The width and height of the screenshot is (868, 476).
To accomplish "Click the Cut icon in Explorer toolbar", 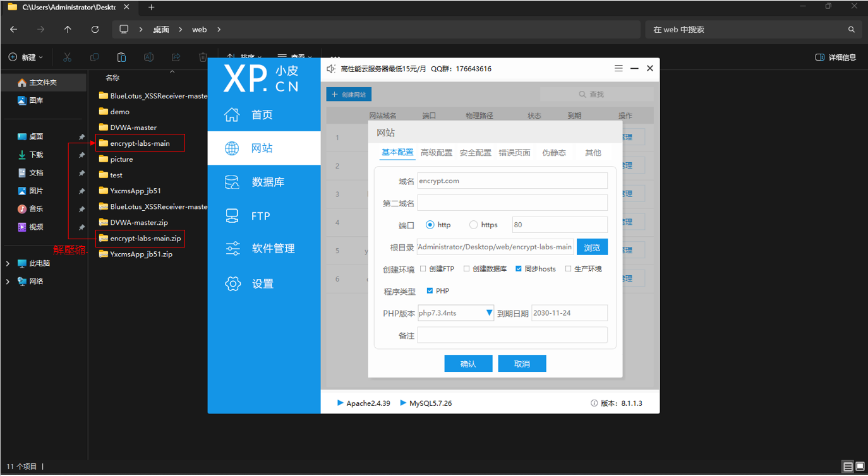I will (67, 57).
